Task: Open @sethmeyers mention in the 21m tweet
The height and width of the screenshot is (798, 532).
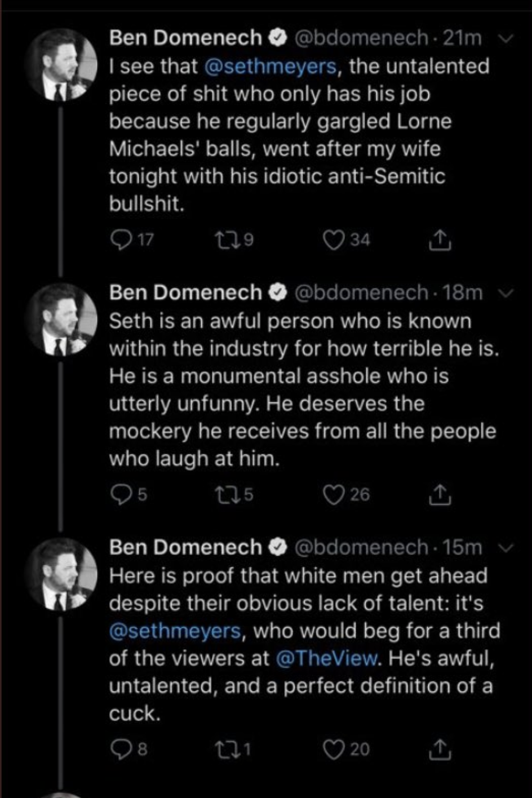Action: click(269, 66)
